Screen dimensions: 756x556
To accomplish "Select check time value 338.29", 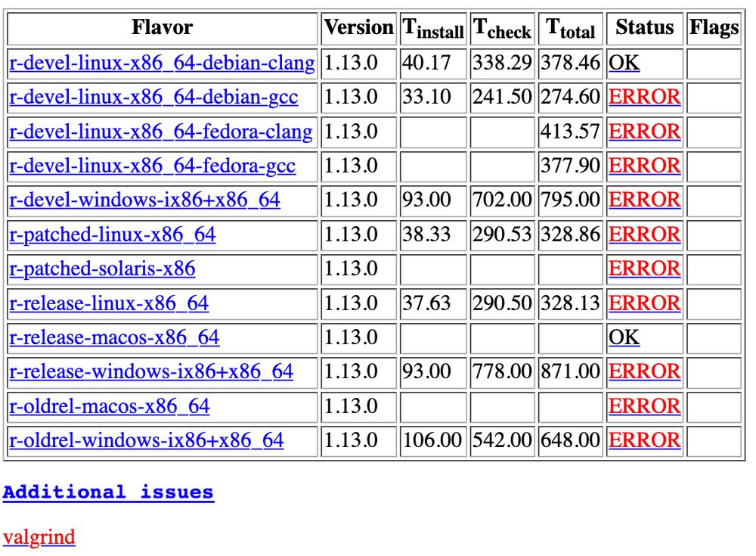I will pos(503,64).
